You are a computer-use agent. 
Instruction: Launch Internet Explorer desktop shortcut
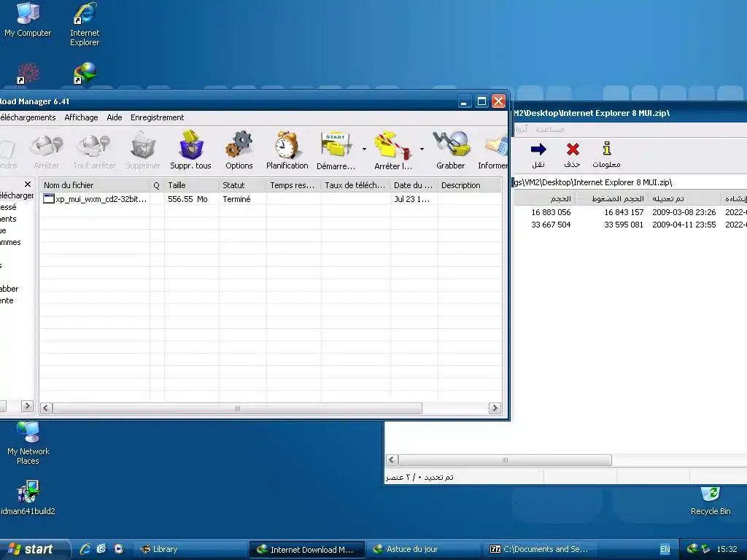click(85, 24)
